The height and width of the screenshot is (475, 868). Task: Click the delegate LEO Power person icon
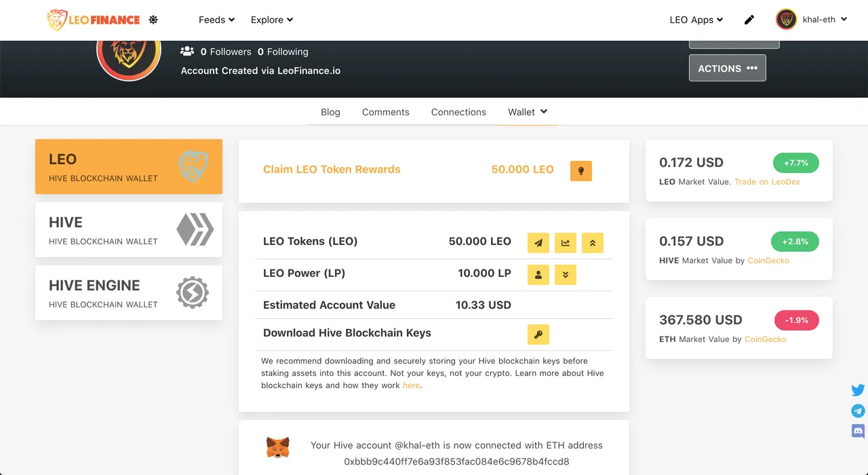point(538,275)
